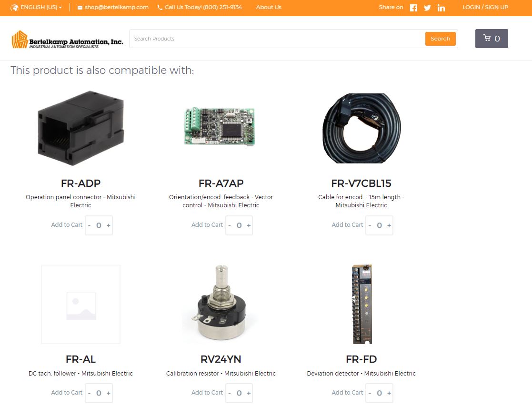Click the globe language icon
Image resolution: width=532 pixels, height=417 pixels.
[14, 8]
